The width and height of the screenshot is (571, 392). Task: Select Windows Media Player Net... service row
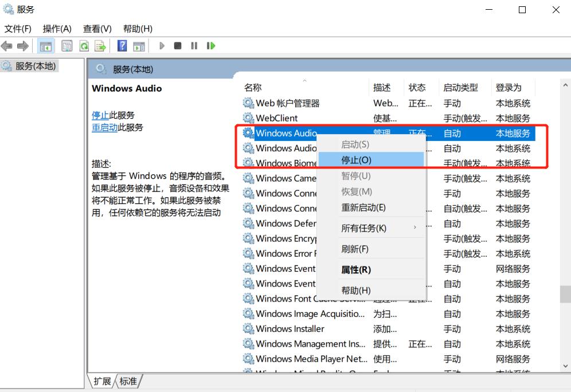click(388, 359)
